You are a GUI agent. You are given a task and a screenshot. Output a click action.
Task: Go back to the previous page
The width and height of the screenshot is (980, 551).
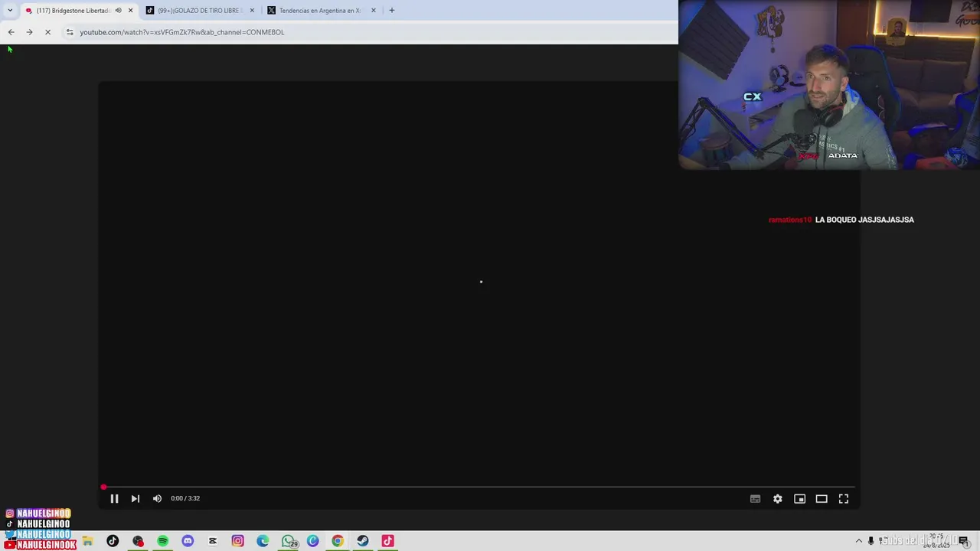(x=11, y=32)
